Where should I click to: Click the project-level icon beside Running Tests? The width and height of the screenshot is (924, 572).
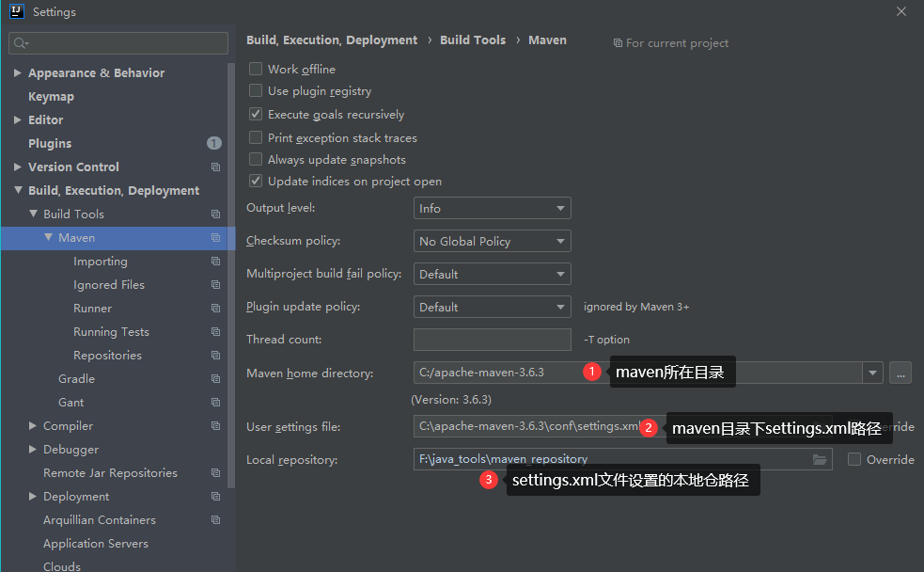pyautogui.click(x=215, y=332)
